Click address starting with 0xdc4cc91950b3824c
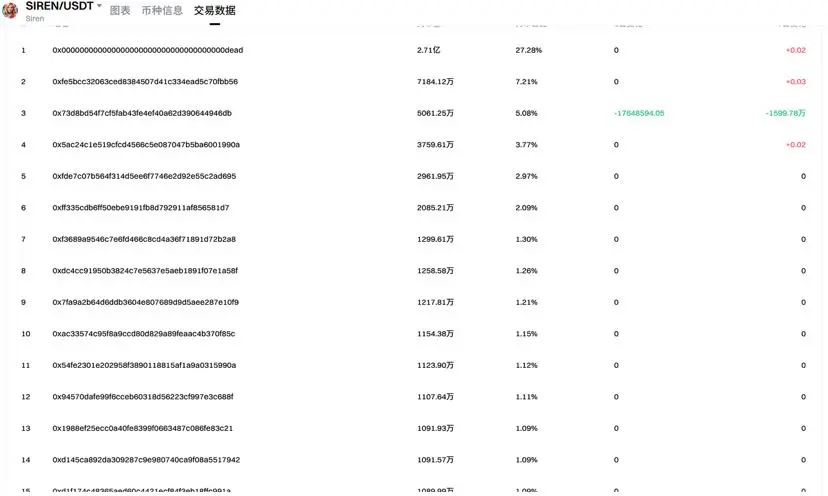Image resolution: width=828 pixels, height=496 pixels. 145,270
